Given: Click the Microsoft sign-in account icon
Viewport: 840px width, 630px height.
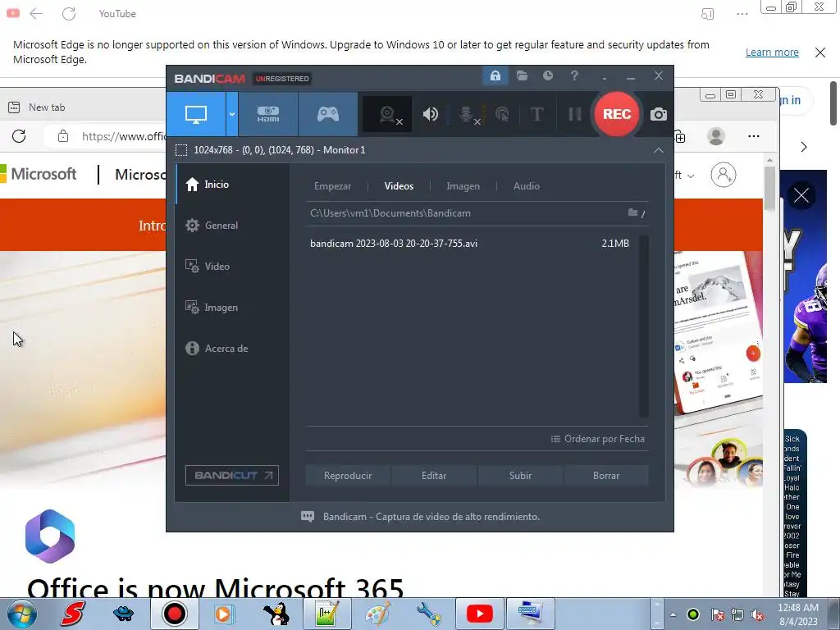Looking at the screenshot, I should 724,175.
